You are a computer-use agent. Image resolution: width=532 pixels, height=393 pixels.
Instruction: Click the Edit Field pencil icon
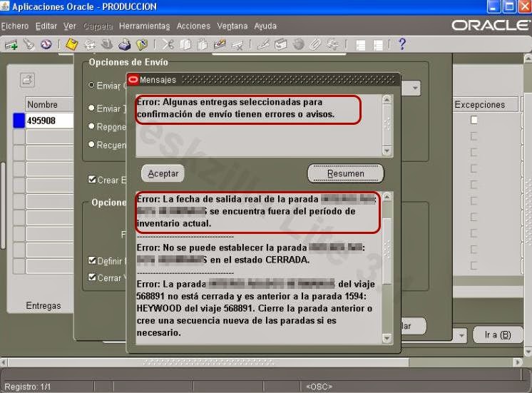click(263, 44)
